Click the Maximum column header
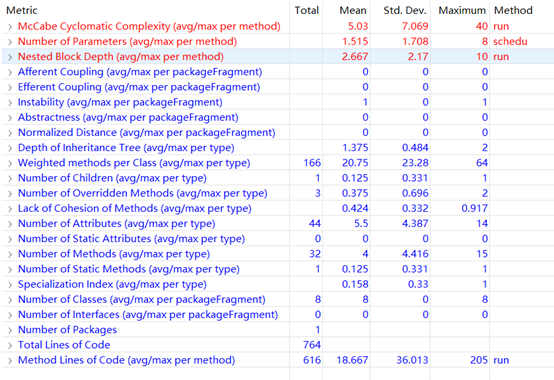 [x=462, y=10]
